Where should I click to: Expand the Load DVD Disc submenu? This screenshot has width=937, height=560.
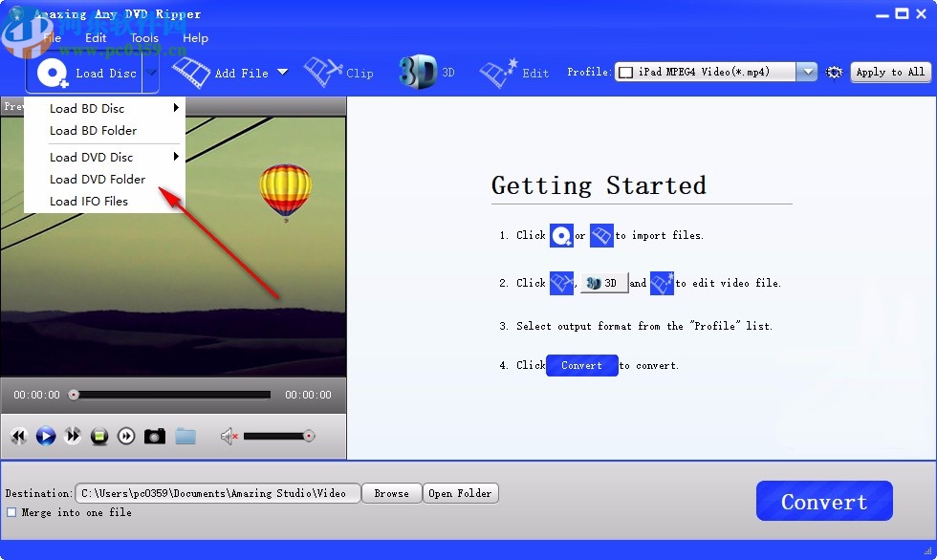click(x=93, y=157)
